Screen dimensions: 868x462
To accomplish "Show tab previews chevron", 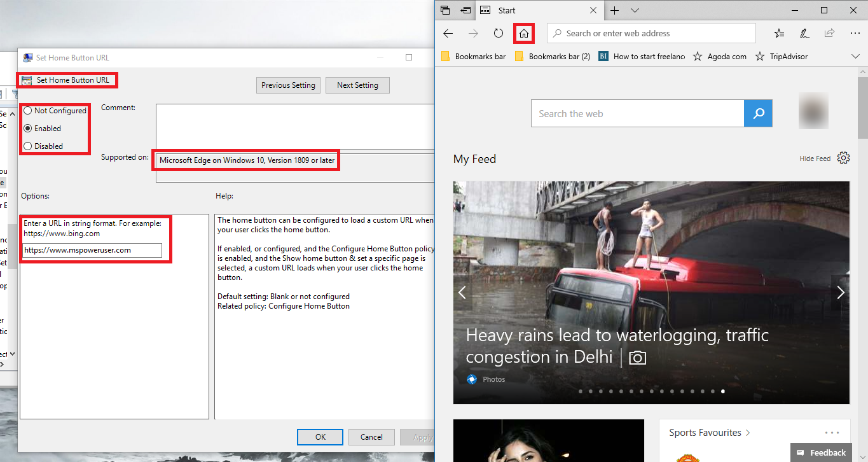I will coord(635,10).
